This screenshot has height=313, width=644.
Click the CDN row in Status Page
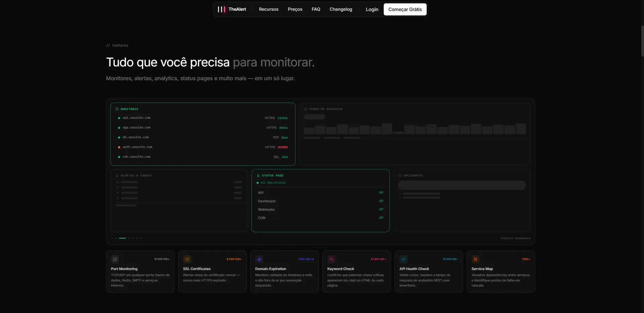tap(320, 218)
